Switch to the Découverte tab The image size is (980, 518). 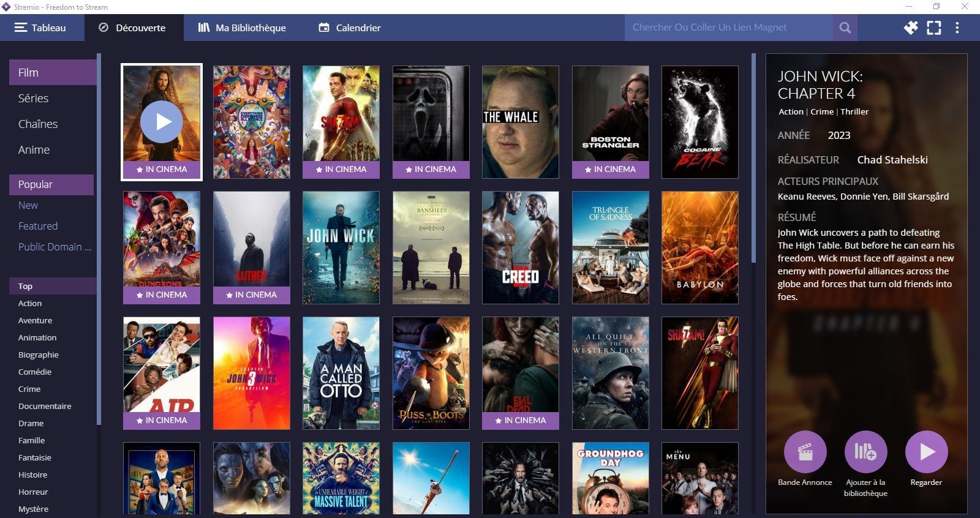pyautogui.click(x=133, y=28)
